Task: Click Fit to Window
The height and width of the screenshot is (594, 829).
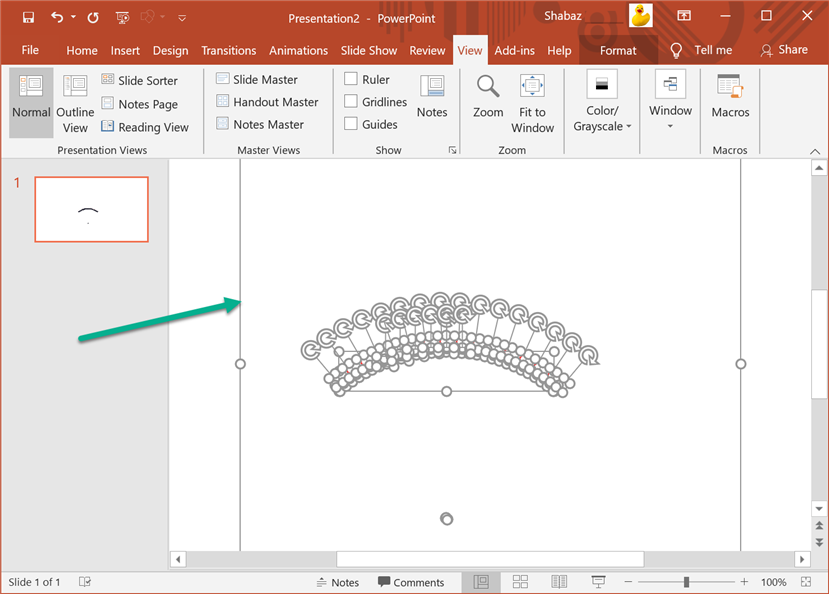Action: (x=532, y=103)
